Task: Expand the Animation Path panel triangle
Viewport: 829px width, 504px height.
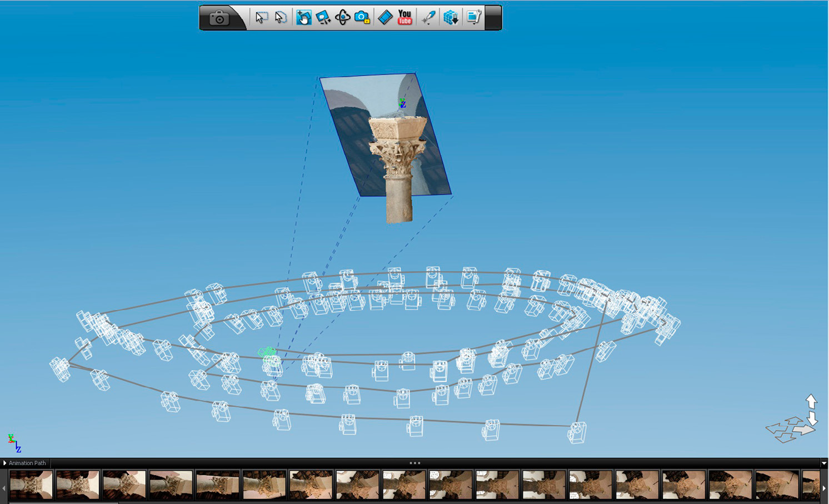Action: pos(4,463)
